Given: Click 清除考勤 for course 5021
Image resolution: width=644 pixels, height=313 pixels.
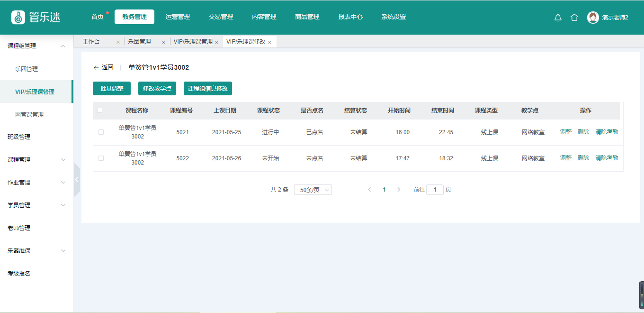Looking at the screenshot, I should click(x=607, y=132).
